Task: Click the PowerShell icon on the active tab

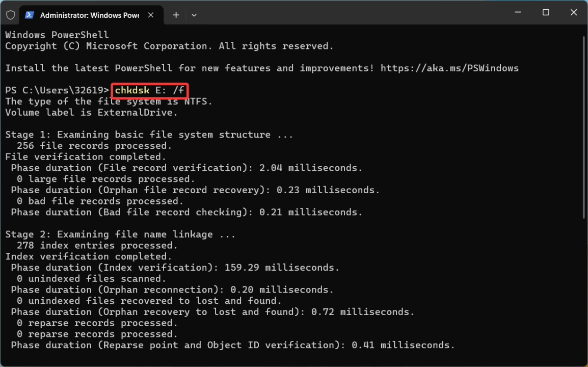Action: click(x=29, y=15)
